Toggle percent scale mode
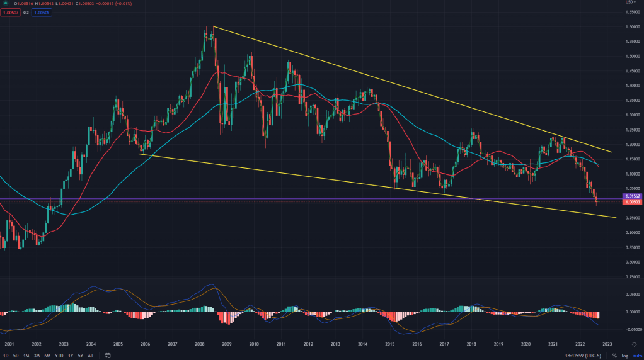This screenshot has width=644, height=360. click(x=614, y=356)
